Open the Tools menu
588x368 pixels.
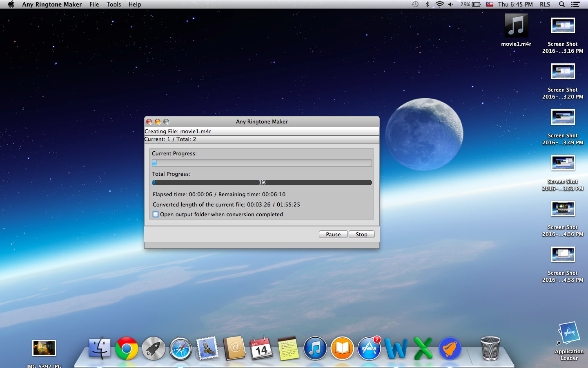114,4
